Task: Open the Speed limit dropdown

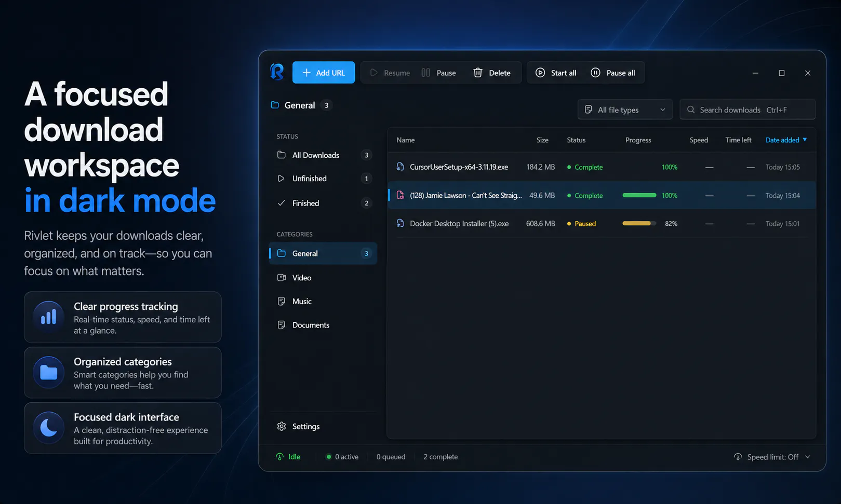Action: tap(772, 457)
